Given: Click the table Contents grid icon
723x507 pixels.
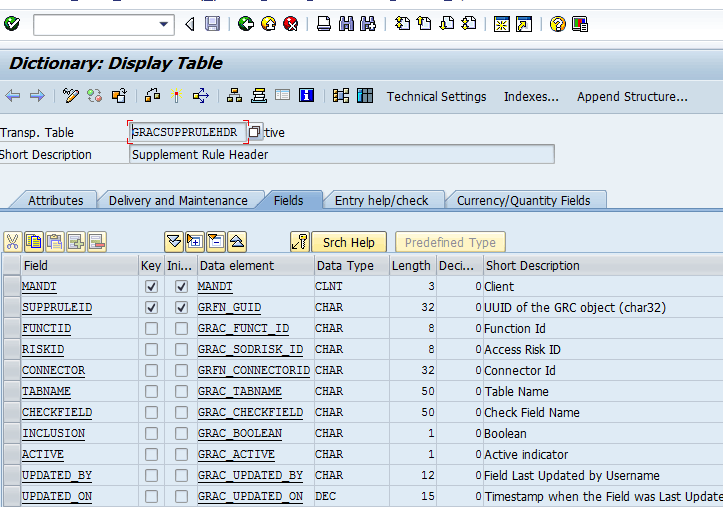Looking at the screenshot, I should pos(365,96).
